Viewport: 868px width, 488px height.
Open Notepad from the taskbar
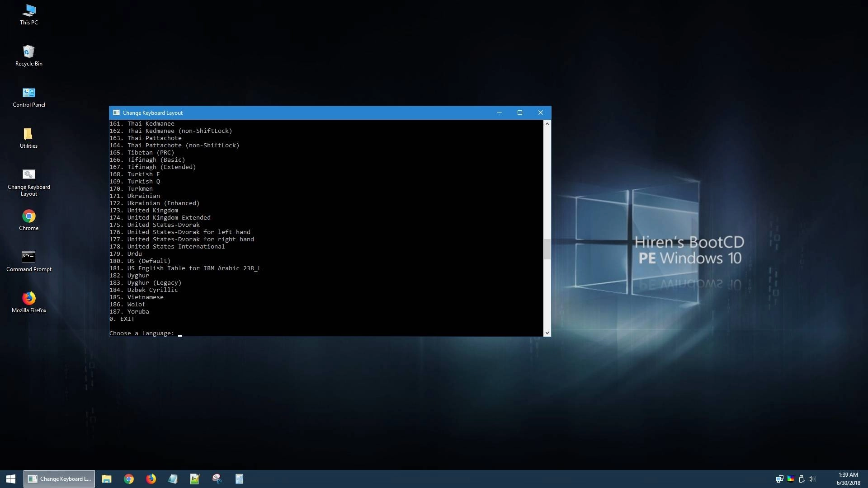coord(173,479)
